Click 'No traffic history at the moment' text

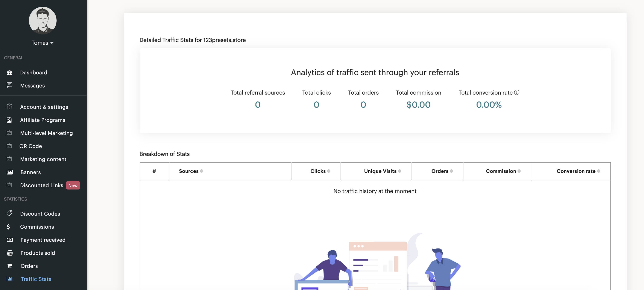375,191
